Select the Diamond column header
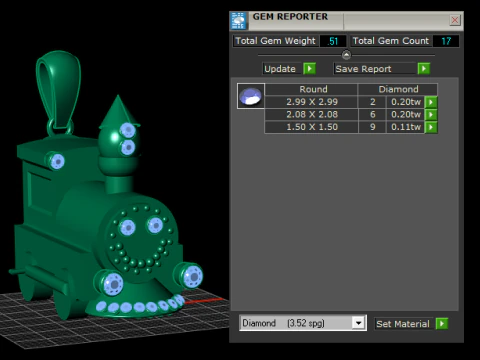Screen dimensions: 480x360 coord(398,89)
